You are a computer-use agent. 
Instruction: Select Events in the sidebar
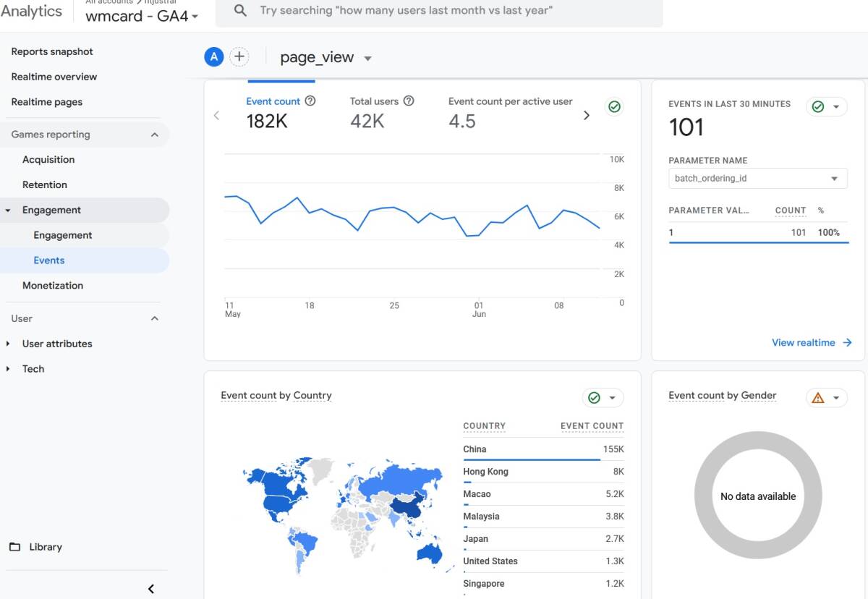tap(49, 260)
